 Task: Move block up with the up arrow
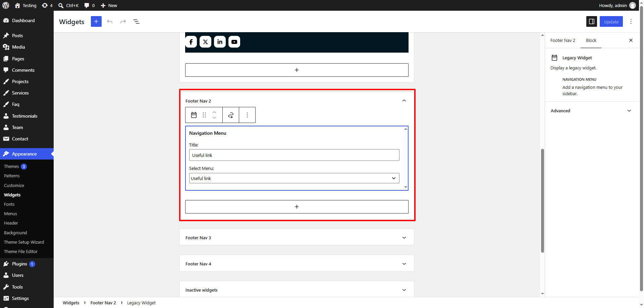point(214,112)
